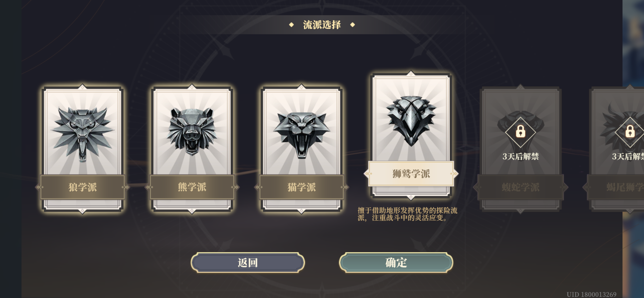Viewport: 644px width, 298px height.
Task: Click the 狮鹫学派 description text
Action: (x=407, y=214)
